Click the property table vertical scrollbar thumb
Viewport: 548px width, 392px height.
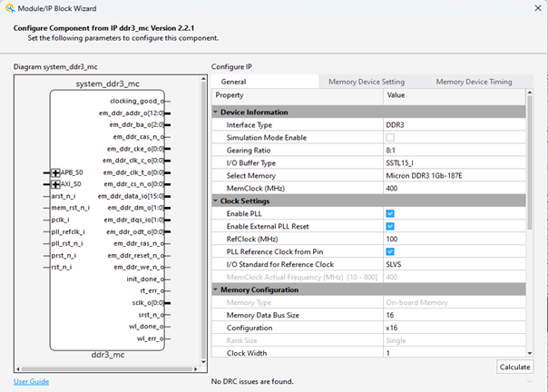(x=530, y=162)
